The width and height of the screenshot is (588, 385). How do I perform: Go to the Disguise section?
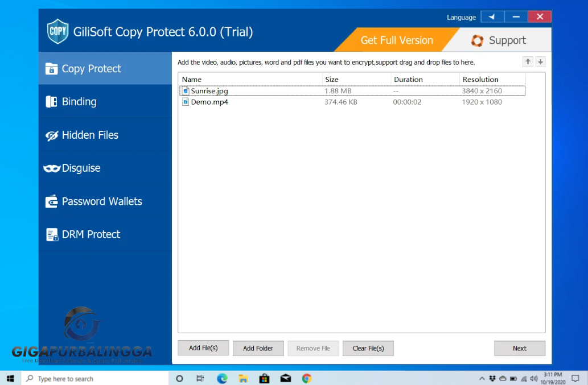coord(105,168)
